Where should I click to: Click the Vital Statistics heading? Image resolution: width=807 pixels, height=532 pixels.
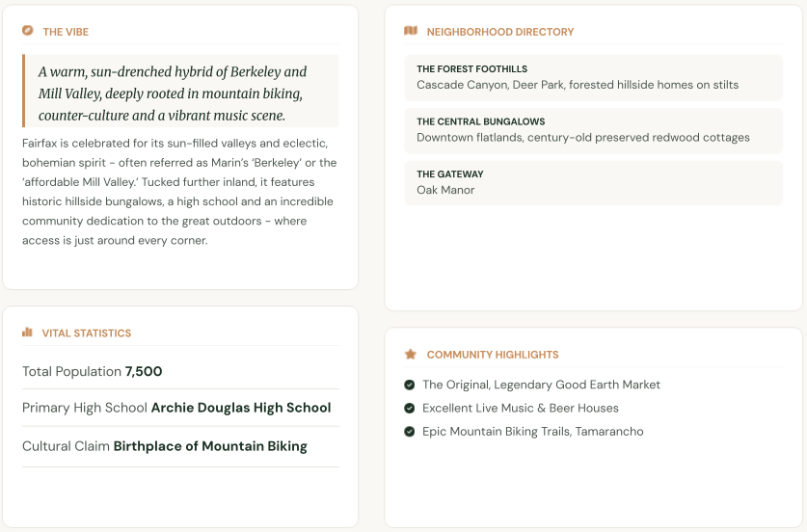point(87,333)
